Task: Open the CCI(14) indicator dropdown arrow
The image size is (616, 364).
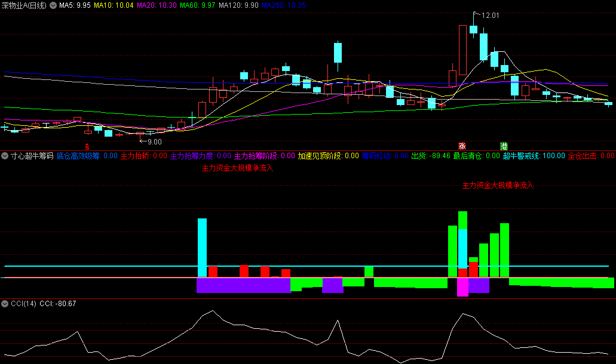Action: (5, 304)
